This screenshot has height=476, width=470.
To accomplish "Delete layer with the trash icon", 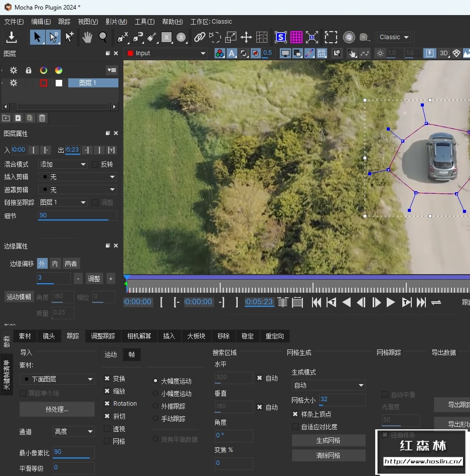I will click(42, 118).
